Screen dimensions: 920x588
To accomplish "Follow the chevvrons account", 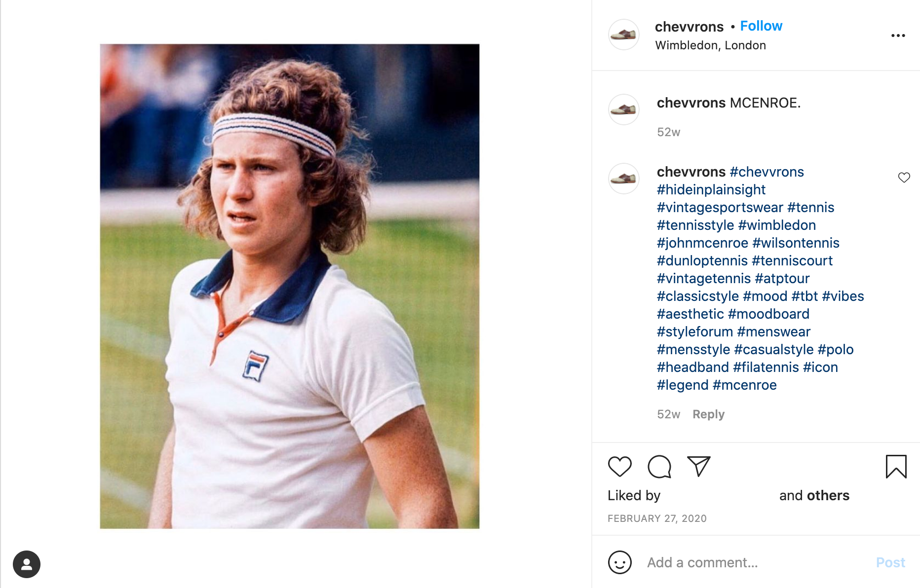I will [761, 26].
